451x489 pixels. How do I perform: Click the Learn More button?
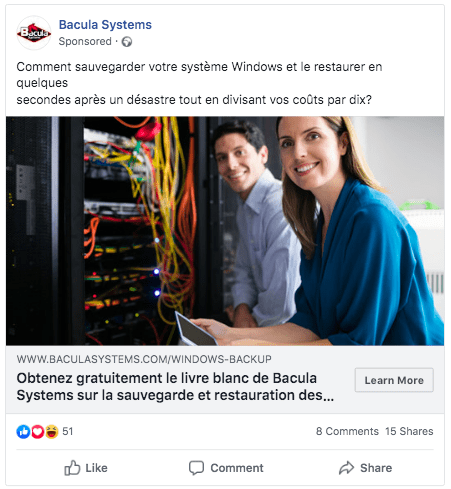tap(394, 380)
